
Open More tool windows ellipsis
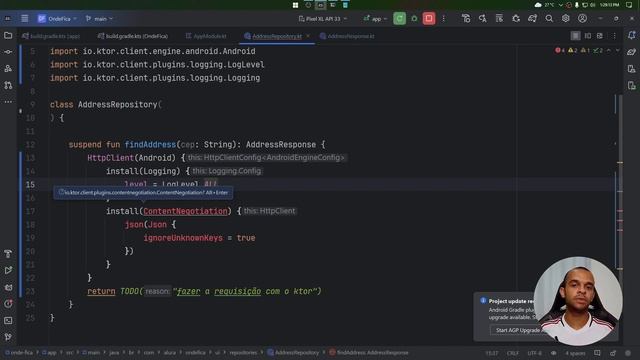[8, 102]
